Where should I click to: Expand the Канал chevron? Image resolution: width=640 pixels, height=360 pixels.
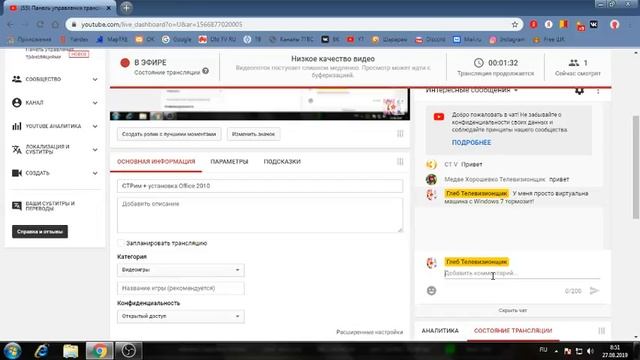(95, 103)
